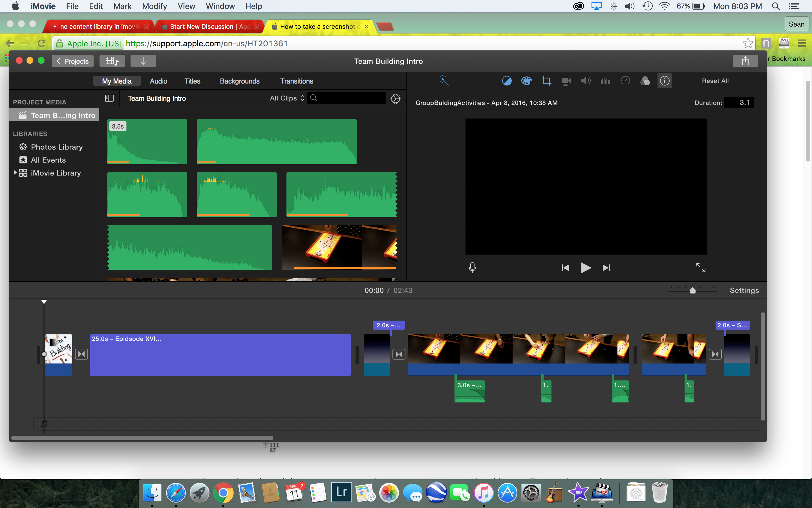Open the color balance adjustment tool
This screenshot has height=508, width=812.
coord(507,81)
